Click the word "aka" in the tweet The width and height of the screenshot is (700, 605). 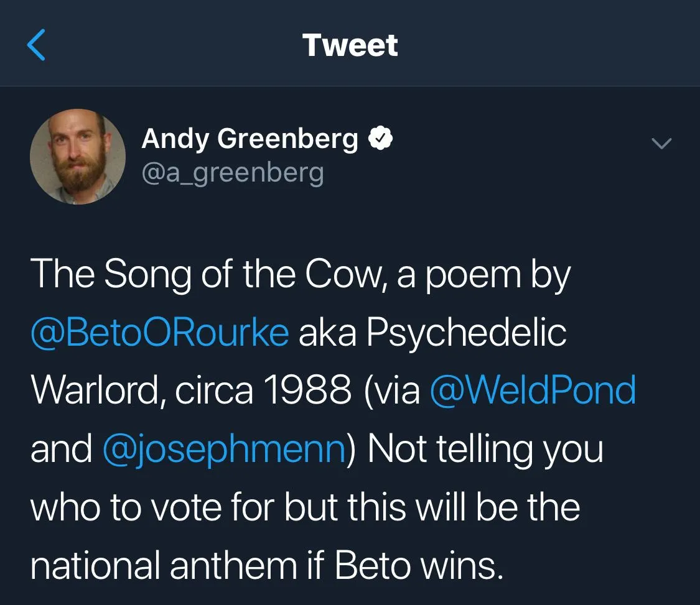tap(327, 333)
